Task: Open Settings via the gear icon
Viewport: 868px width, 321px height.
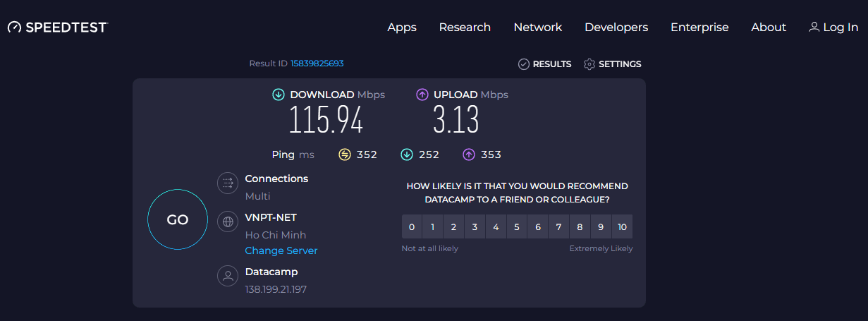Action: (589, 64)
